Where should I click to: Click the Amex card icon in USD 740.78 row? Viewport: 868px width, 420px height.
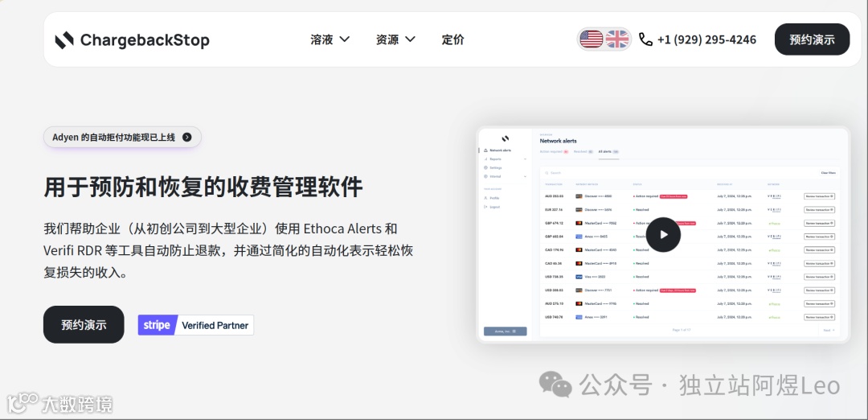579,317
